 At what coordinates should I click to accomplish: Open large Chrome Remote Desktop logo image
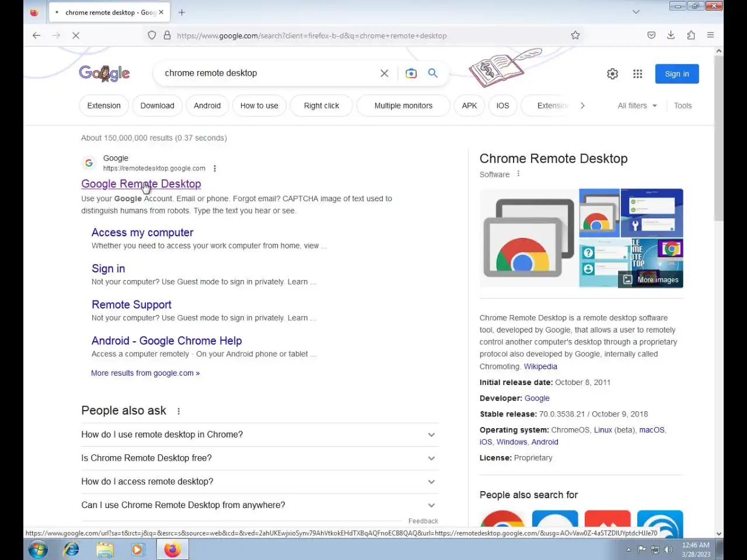click(529, 238)
